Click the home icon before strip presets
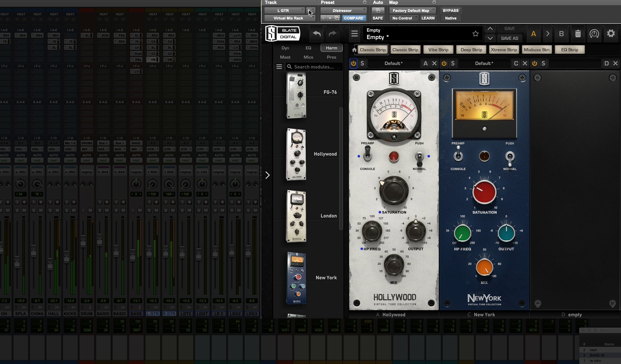The height and width of the screenshot is (364, 621). tap(354, 50)
